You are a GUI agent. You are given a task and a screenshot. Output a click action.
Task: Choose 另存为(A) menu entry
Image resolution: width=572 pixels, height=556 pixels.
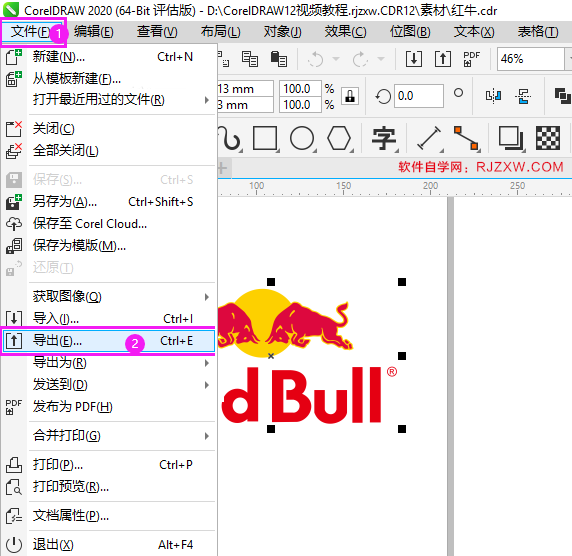109,202
